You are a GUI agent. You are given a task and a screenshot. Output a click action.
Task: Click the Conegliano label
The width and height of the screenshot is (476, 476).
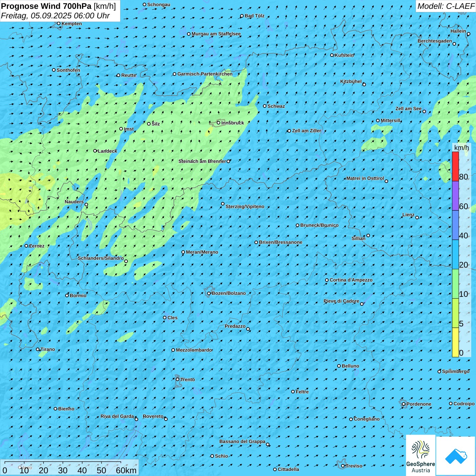coord(367,419)
